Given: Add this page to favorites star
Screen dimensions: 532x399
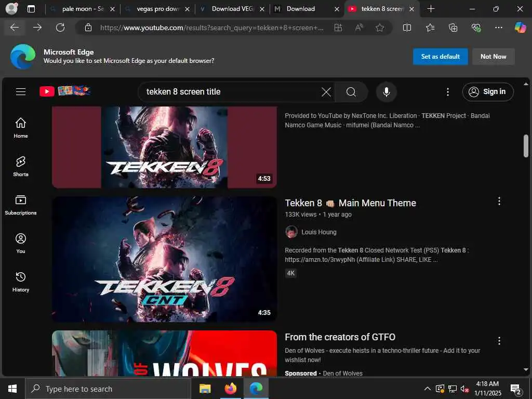Looking at the screenshot, I should (380, 28).
